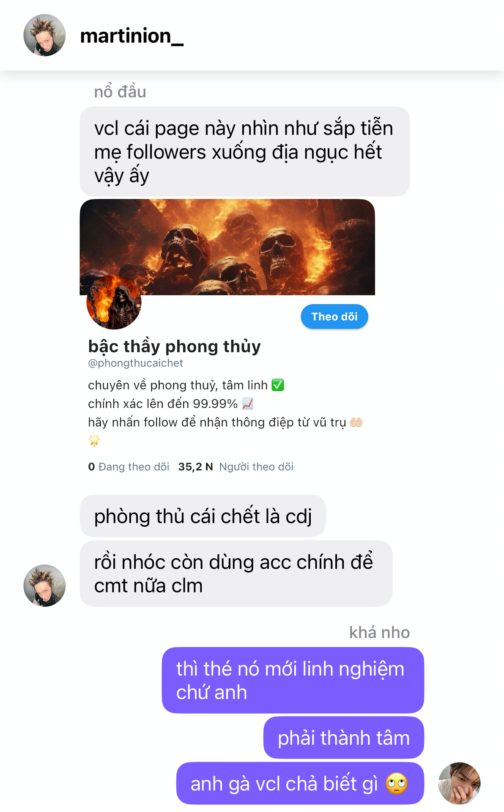Tap the bậc thầy phong thủy display name
The width and height of the screenshot is (504, 812).
[x=174, y=346]
